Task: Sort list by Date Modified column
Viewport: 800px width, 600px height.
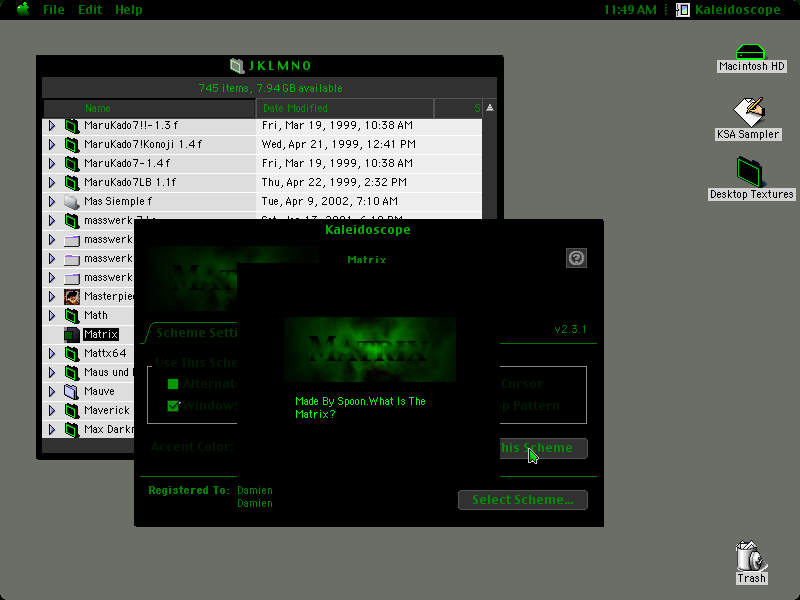Action: click(344, 108)
